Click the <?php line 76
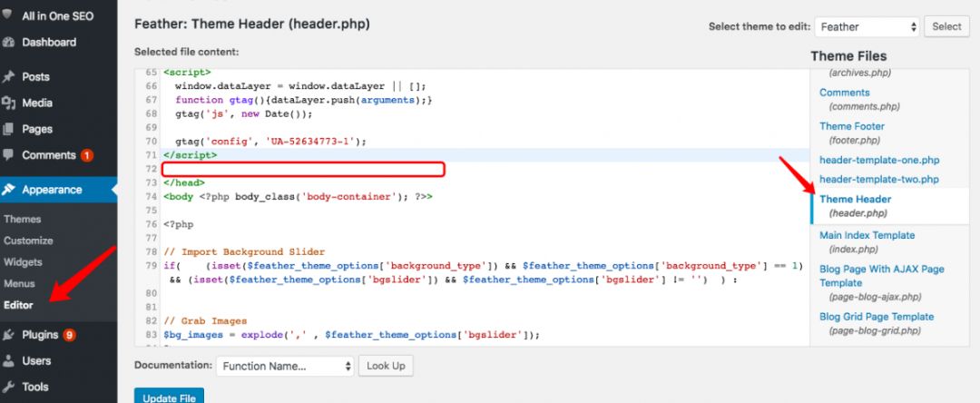 click(x=178, y=224)
